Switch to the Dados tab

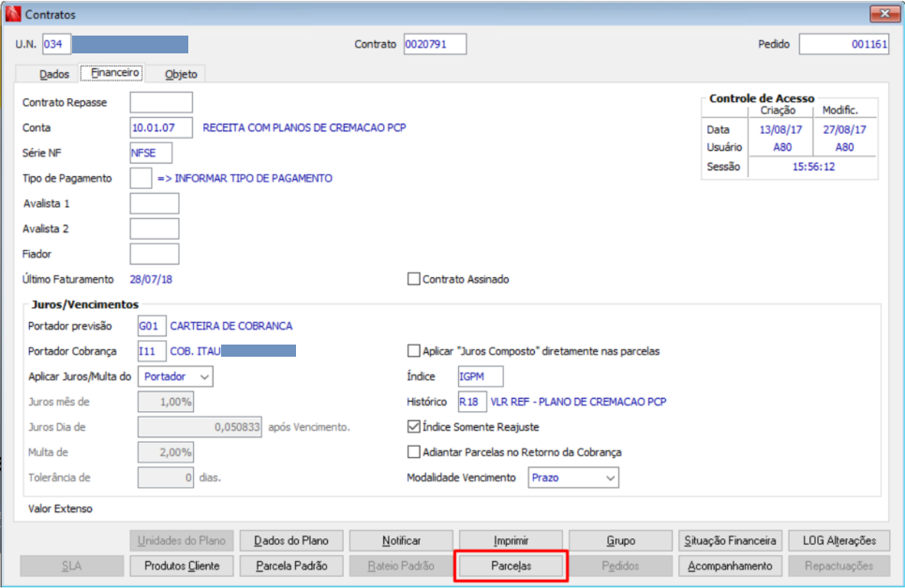[x=53, y=74]
